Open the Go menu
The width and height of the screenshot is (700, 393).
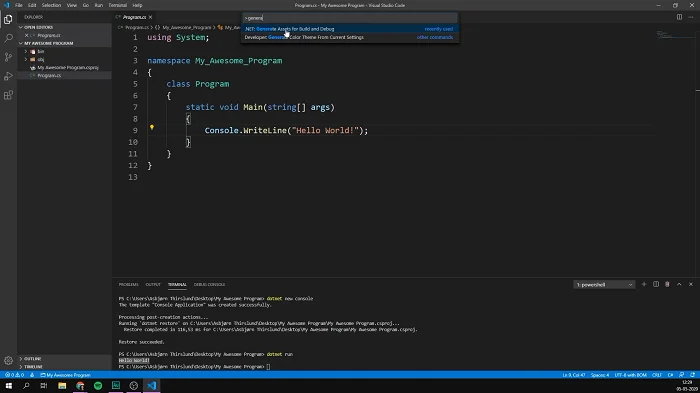tap(85, 5)
